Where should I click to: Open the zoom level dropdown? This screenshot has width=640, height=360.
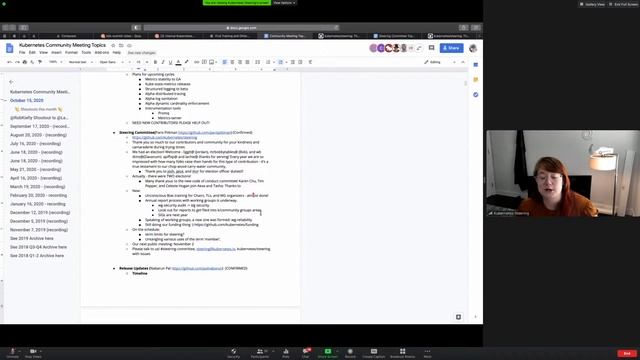click(x=56, y=62)
